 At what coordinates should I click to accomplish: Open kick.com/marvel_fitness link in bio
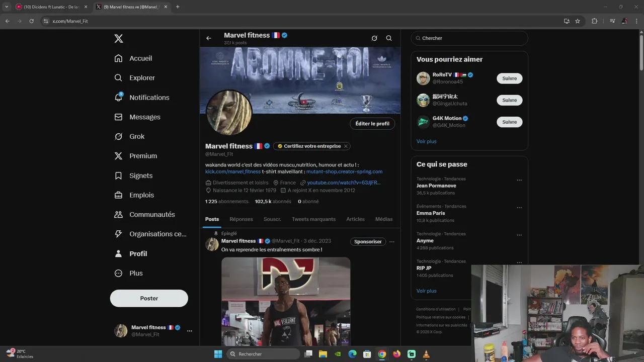point(233,171)
